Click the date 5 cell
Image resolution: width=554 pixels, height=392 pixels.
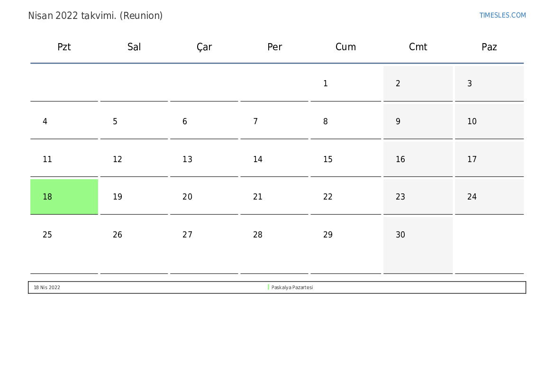[134, 121]
